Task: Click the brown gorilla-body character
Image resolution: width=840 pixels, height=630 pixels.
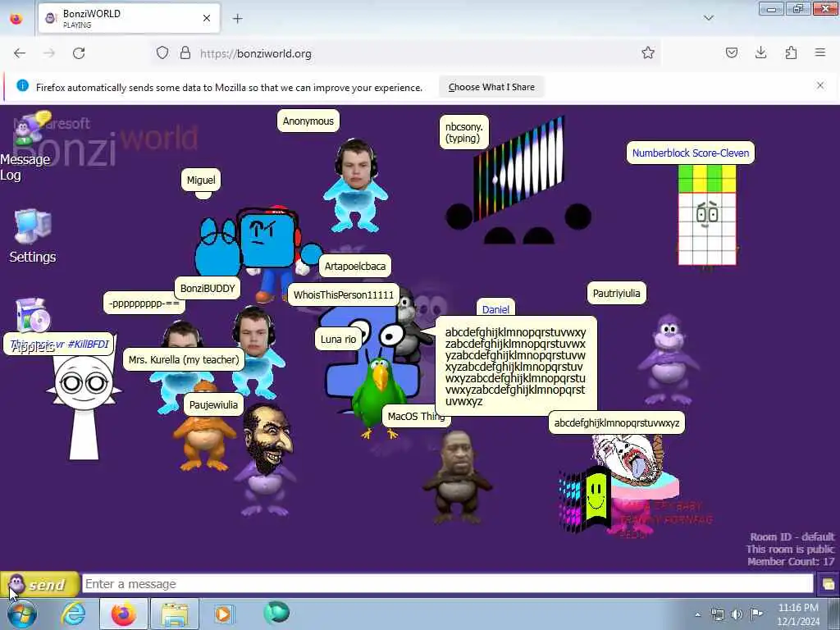Action: point(456,477)
